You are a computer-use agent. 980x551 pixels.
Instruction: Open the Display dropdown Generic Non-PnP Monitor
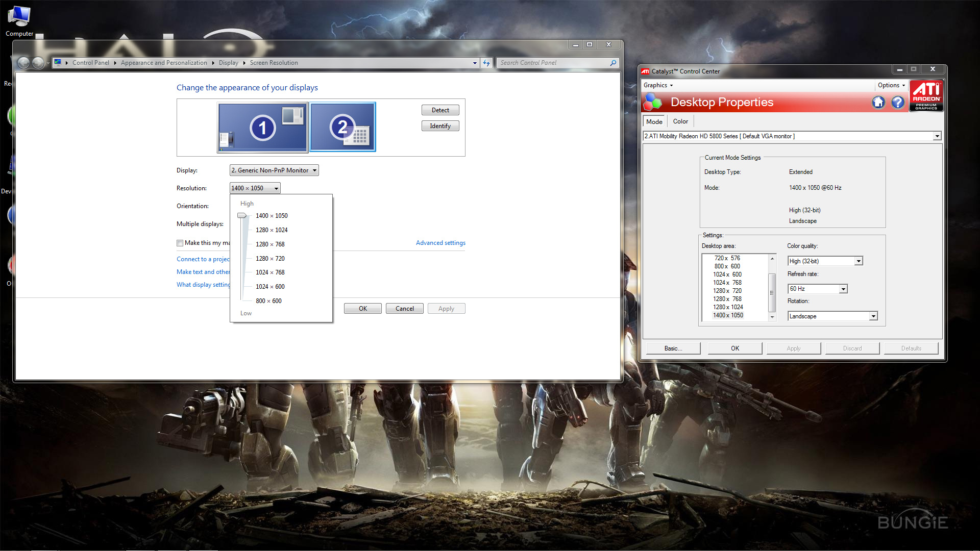click(x=274, y=170)
